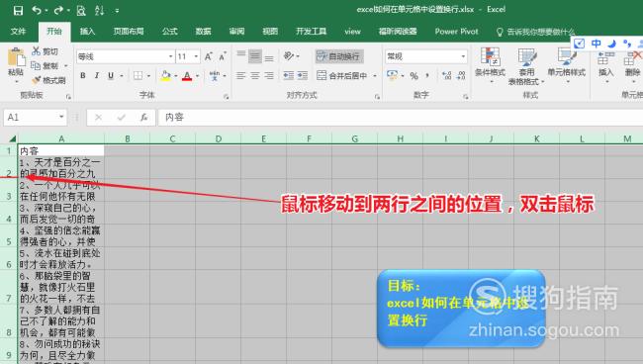Toggle middle vertical alignment

tap(255, 55)
